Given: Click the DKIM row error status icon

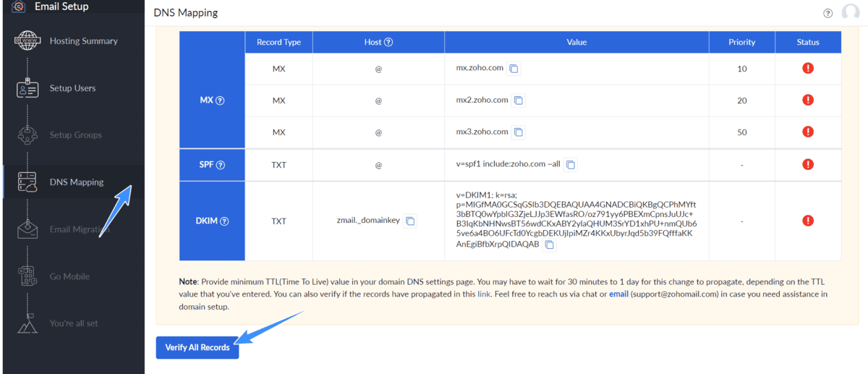Looking at the screenshot, I should [x=808, y=221].
